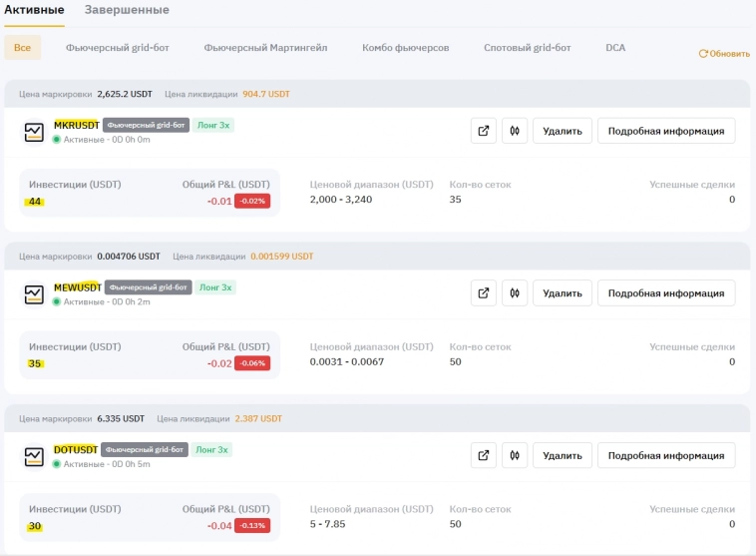Open Подробная информация for MEWUSDT
756x556 pixels.
pos(665,293)
